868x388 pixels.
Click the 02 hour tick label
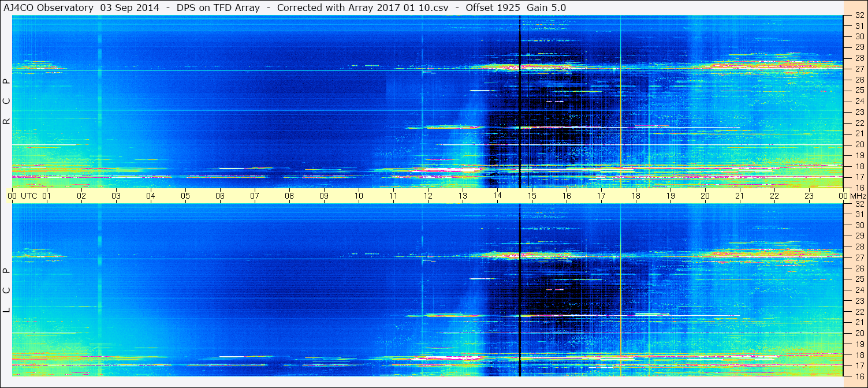[x=81, y=196]
